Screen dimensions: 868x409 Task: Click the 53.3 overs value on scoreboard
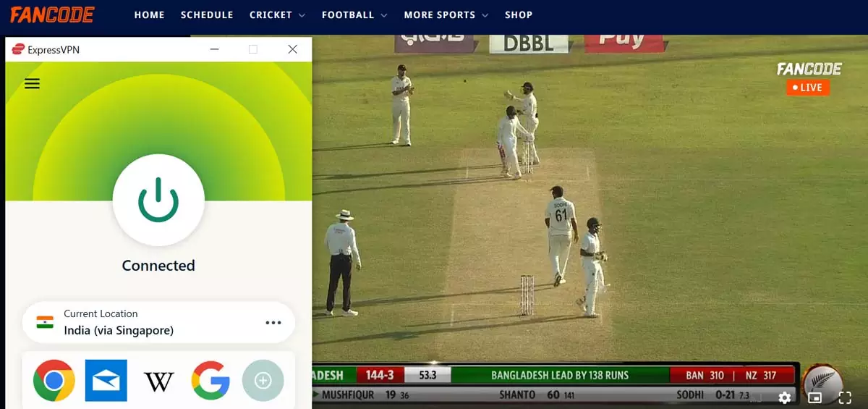pos(427,375)
